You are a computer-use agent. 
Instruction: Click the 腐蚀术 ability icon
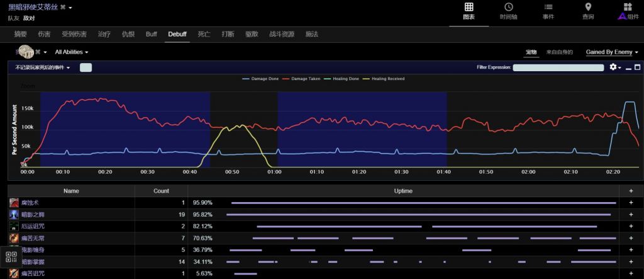click(x=14, y=203)
